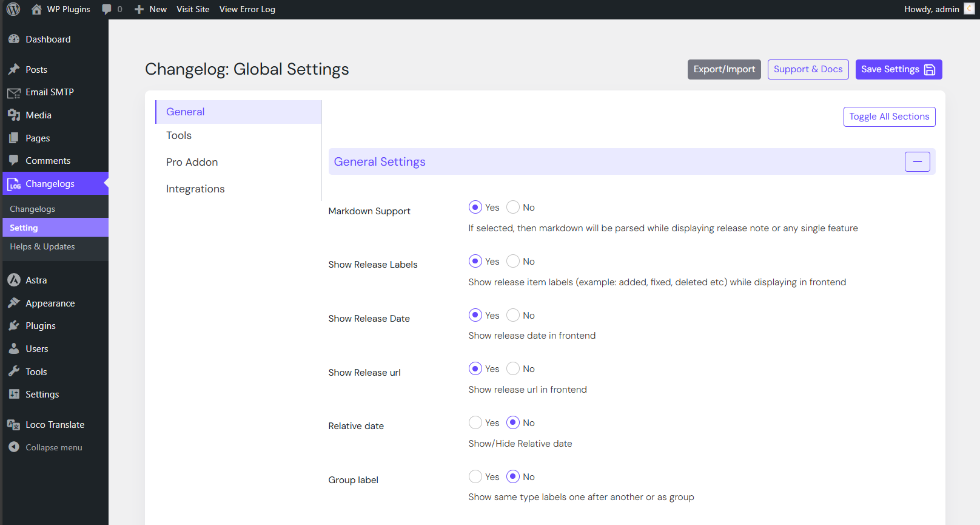
Task: Select Yes for Relative date
Action: pyautogui.click(x=475, y=422)
